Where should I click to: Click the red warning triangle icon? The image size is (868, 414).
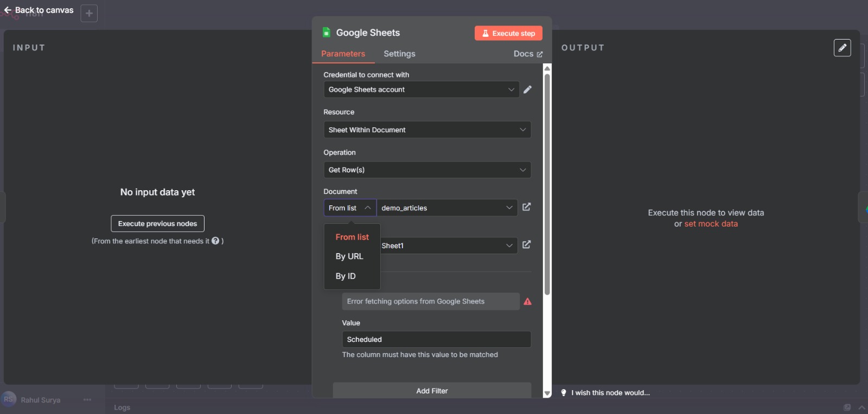click(527, 301)
